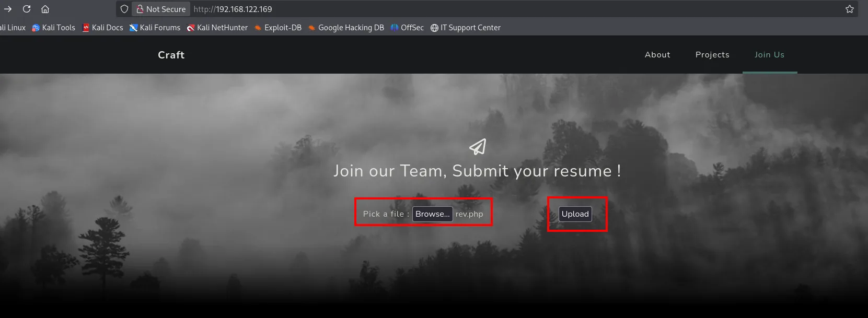Click the paper plane icon
The height and width of the screenshot is (318, 868).
click(478, 147)
